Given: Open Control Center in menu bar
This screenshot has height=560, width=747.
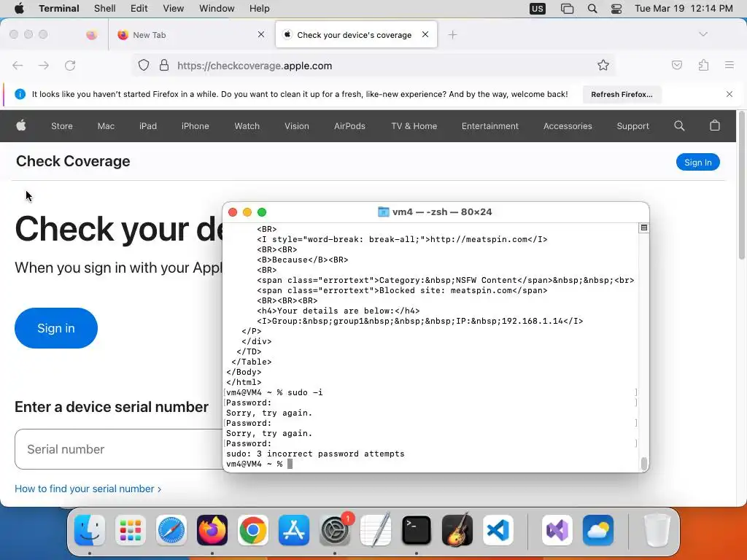Looking at the screenshot, I should (616, 9).
